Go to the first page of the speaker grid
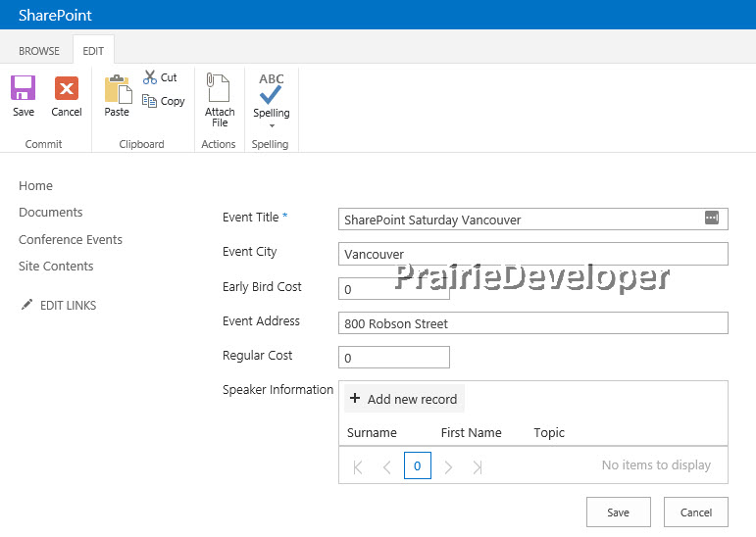 [x=358, y=466]
